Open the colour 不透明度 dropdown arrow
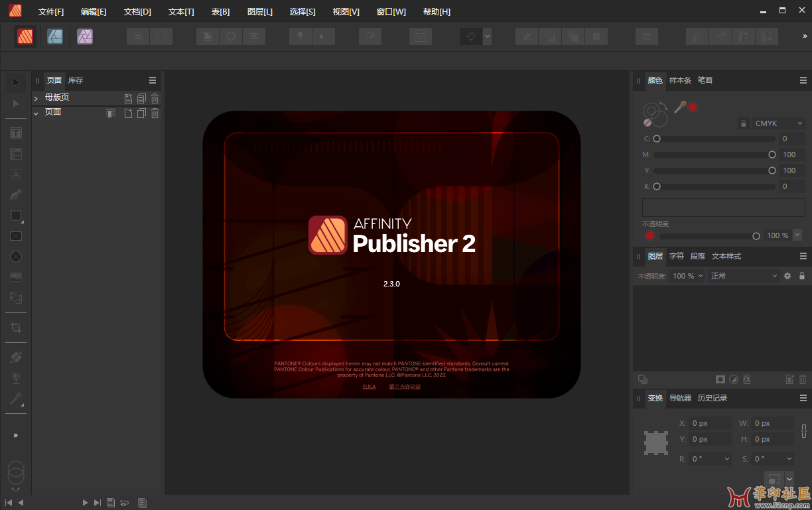The width and height of the screenshot is (812, 510). (x=797, y=235)
